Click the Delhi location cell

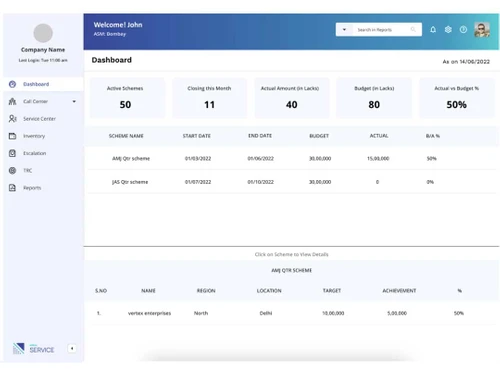pos(266,313)
